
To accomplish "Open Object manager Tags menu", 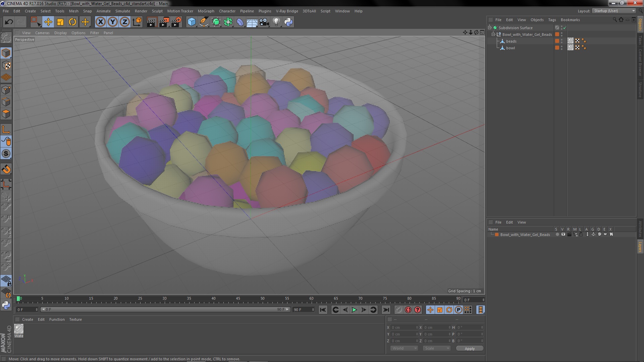I will pyautogui.click(x=552, y=20).
